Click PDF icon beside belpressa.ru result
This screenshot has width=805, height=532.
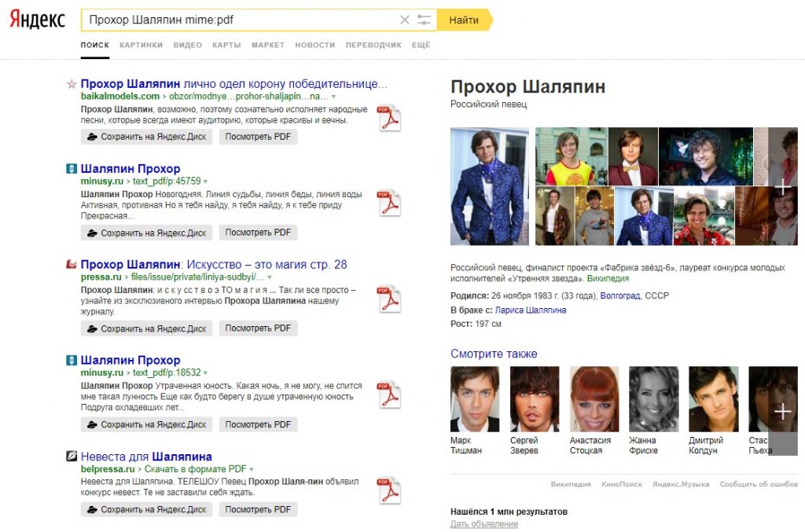pos(388,490)
